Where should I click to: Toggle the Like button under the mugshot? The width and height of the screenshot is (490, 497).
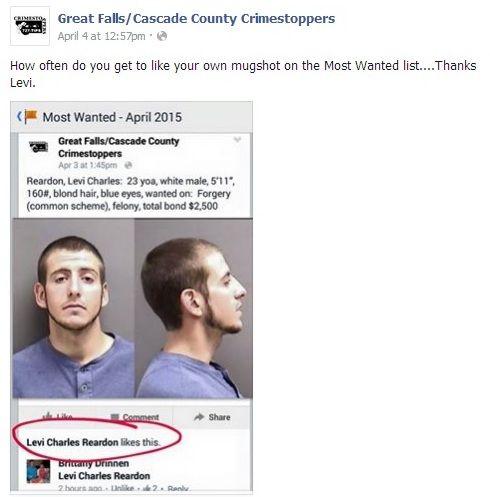(x=58, y=416)
